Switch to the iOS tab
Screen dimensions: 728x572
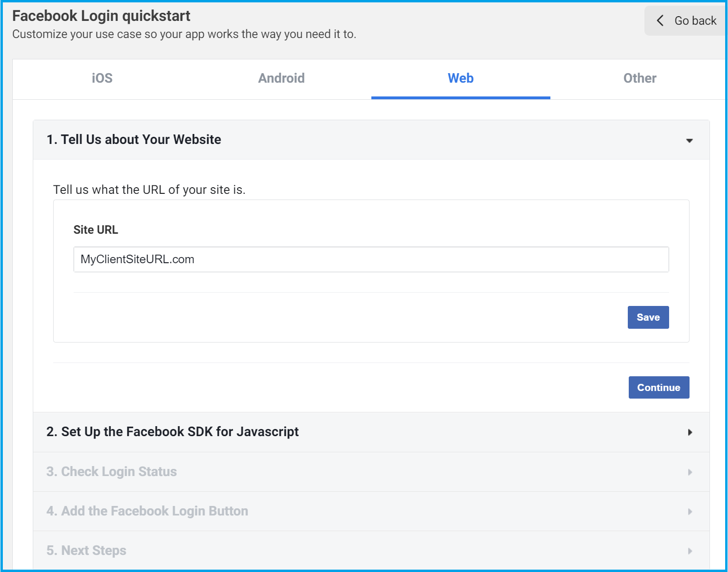coord(102,78)
